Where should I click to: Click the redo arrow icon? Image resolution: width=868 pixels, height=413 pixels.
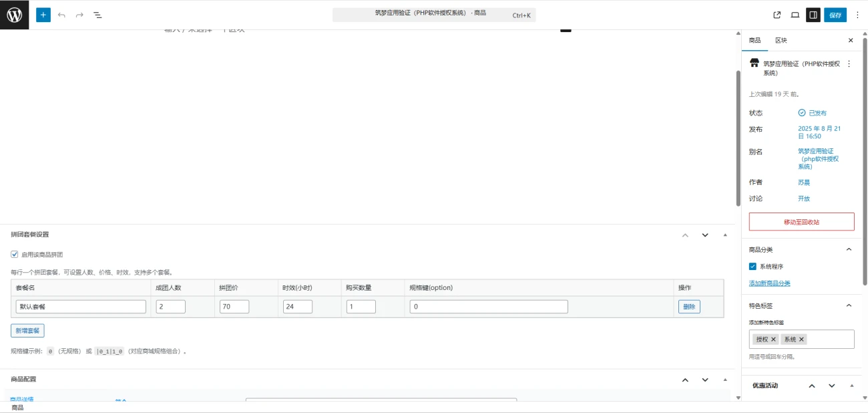pyautogui.click(x=79, y=15)
